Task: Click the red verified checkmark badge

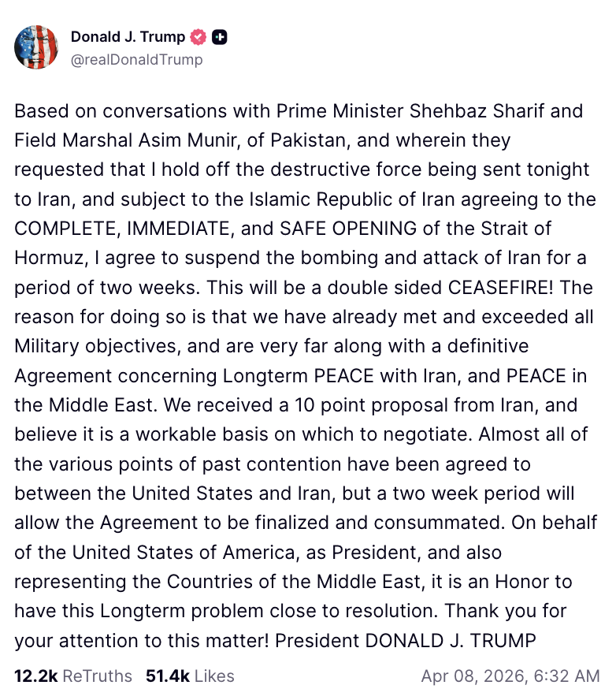Action: point(199,37)
